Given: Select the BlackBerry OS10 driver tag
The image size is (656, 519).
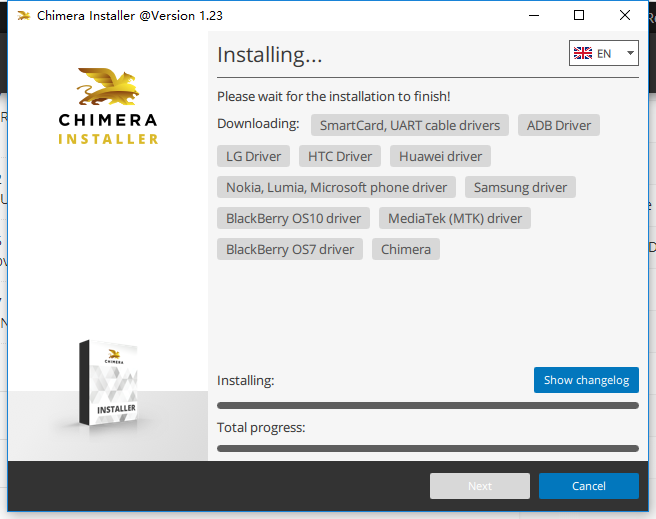Looking at the screenshot, I should tap(293, 218).
